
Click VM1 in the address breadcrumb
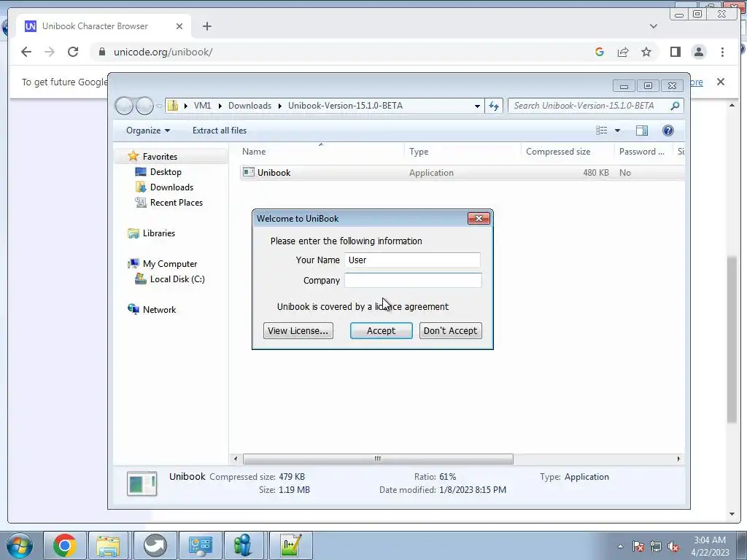(x=202, y=106)
